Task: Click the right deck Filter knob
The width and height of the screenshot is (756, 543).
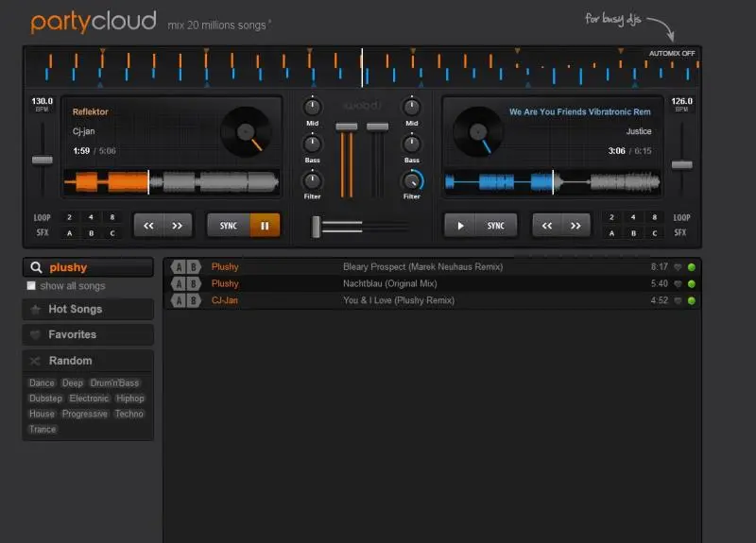Action: [412, 180]
